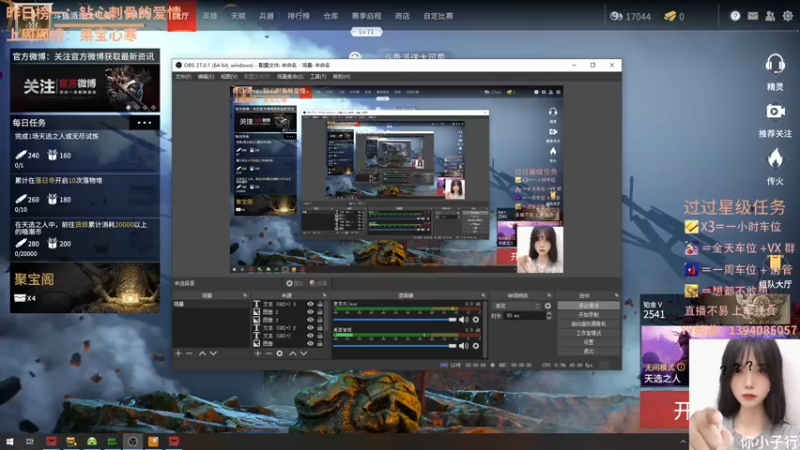Move scene down with the arrow icon
Image resolution: width=800 pixels, height=450 pixels.
coord(213,353)
